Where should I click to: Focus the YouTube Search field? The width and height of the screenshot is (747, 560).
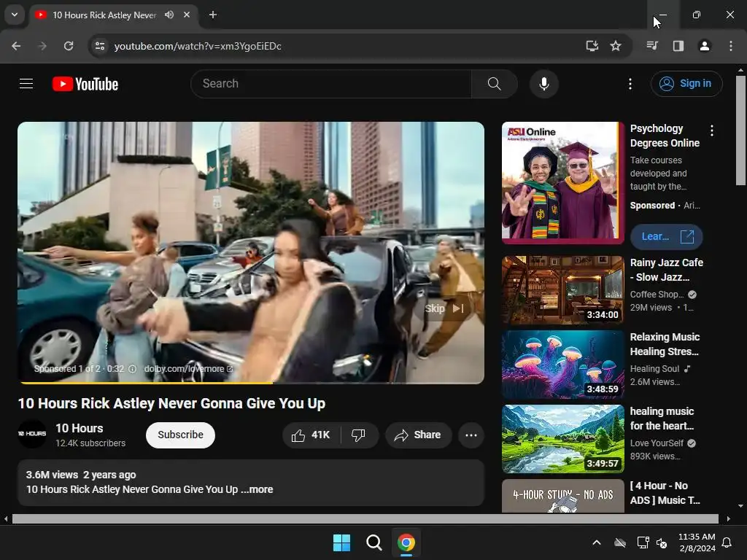click(331, 84)
